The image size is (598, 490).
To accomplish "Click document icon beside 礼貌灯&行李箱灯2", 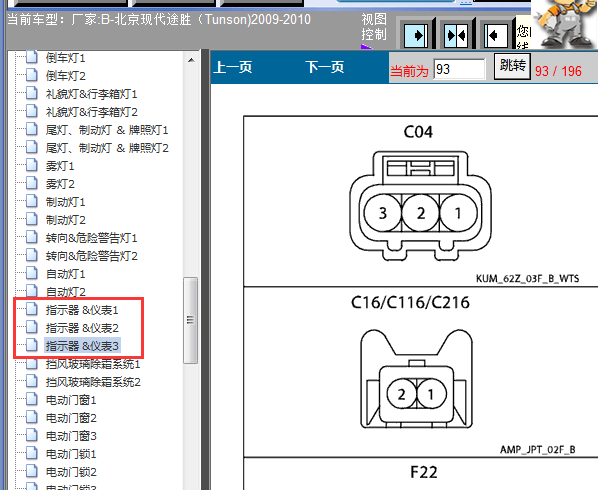I will 32,112.
